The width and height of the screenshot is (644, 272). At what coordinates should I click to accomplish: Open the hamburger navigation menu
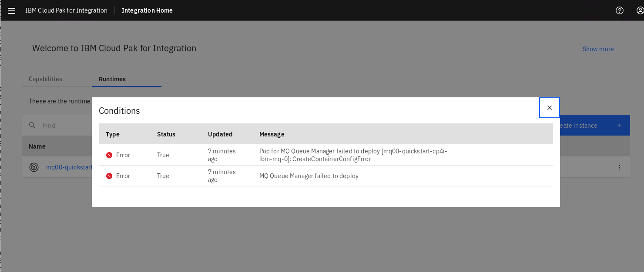coord(12,10)
